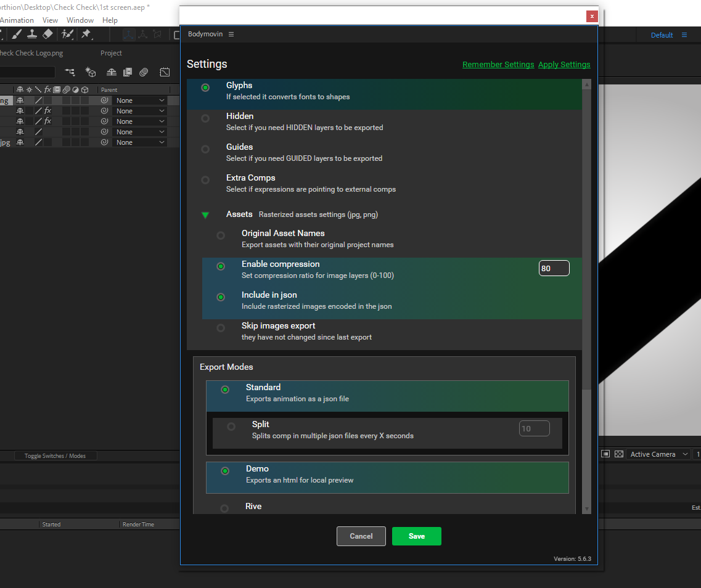This screenshot has height=588, width=701.
Task: Click pick whip on the 'jpg' layer row
Action: [104, 142]
